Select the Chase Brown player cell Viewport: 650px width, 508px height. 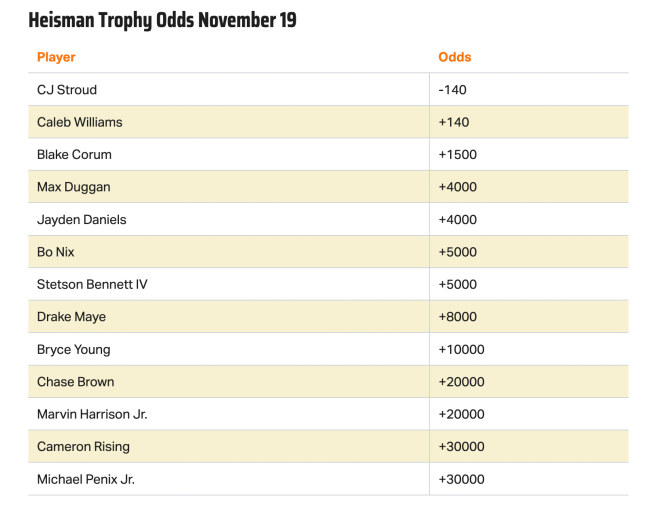76,382
